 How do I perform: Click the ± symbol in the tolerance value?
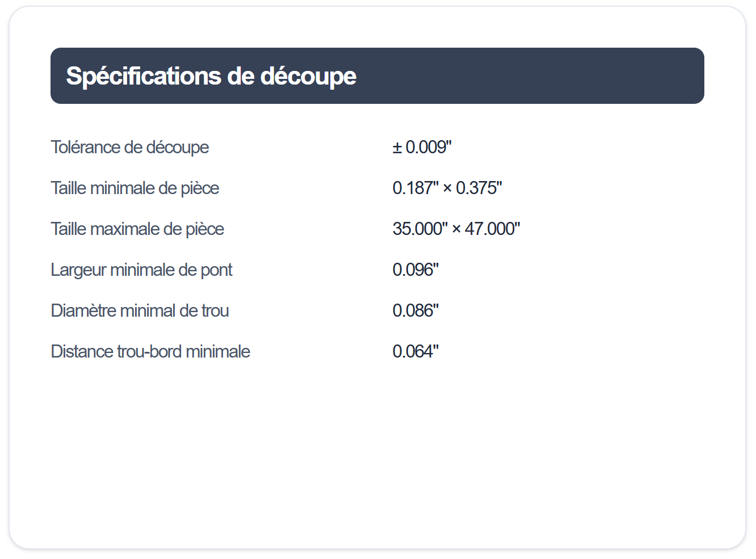point(397,148)
